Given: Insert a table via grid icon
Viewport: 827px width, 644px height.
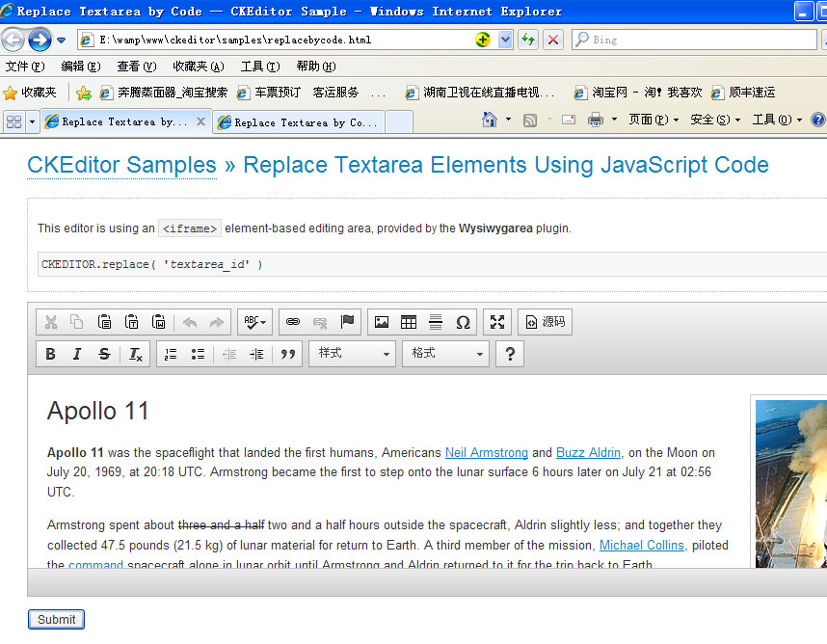Looking at the screenshot, I should [x=409, y=322].
